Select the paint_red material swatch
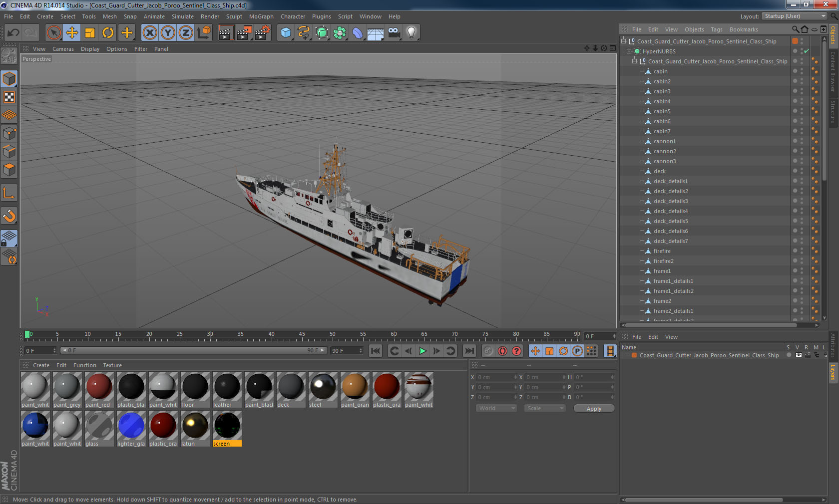The width and height of the screenshot is (839, 504). [99, 390]
